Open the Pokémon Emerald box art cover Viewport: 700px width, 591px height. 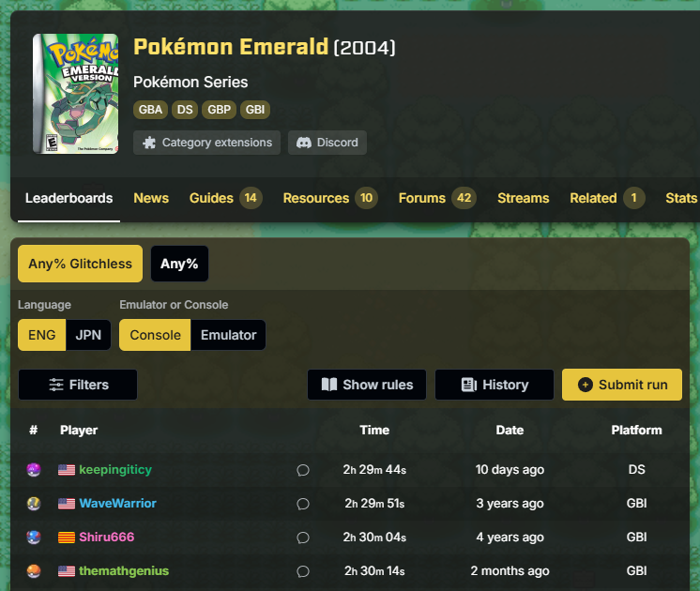(x=75, y=94)
